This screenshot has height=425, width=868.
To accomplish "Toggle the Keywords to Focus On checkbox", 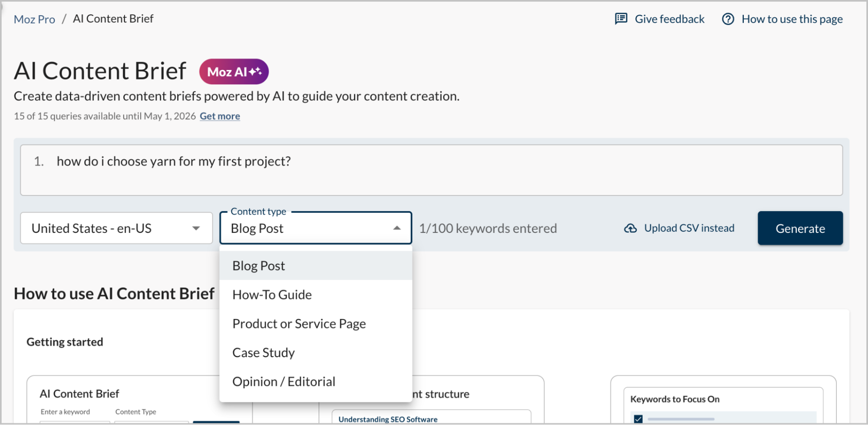I will pos(638,418).
